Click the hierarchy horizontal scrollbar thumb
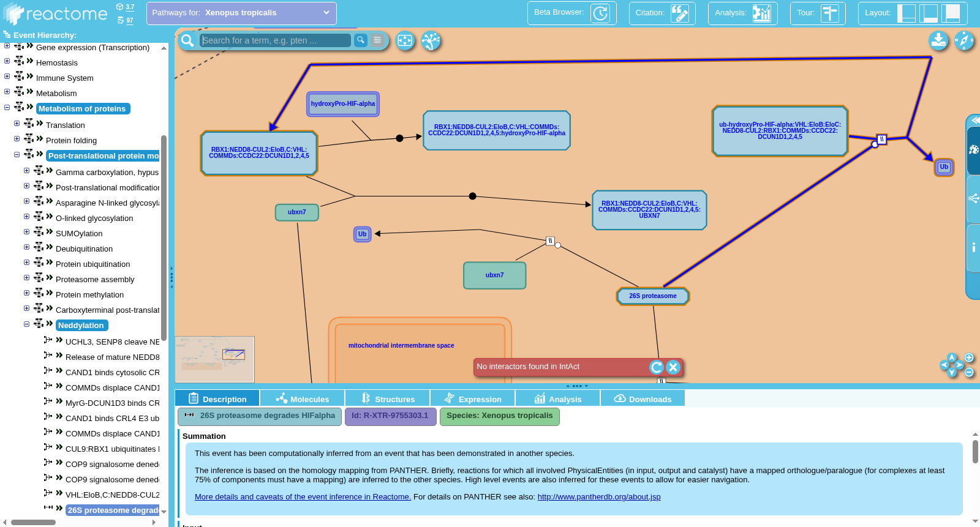This screenshot has width=980, height=527. 33,522
